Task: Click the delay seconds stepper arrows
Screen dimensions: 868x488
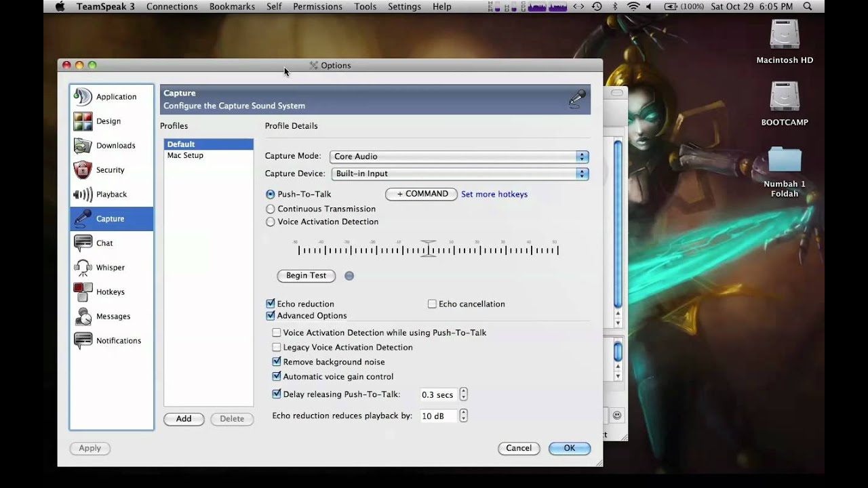Action: click(463, 394)
